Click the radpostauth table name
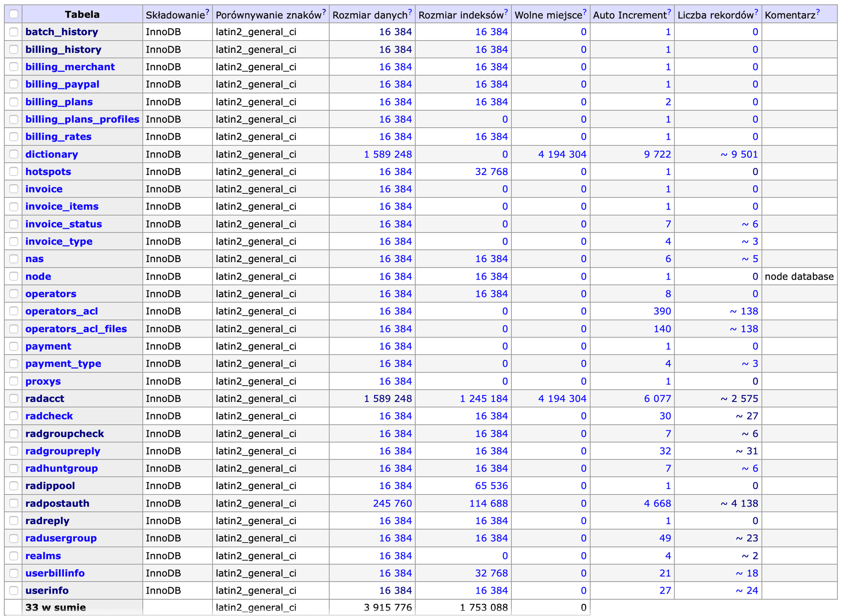This screenshot has height=616, width=858. click(x=57, y=503)
